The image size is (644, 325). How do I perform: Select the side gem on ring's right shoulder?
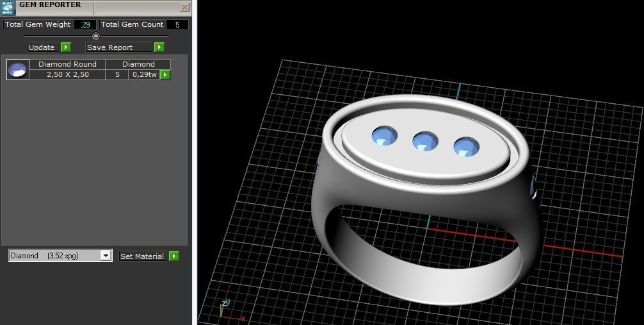tap(533, 187)
